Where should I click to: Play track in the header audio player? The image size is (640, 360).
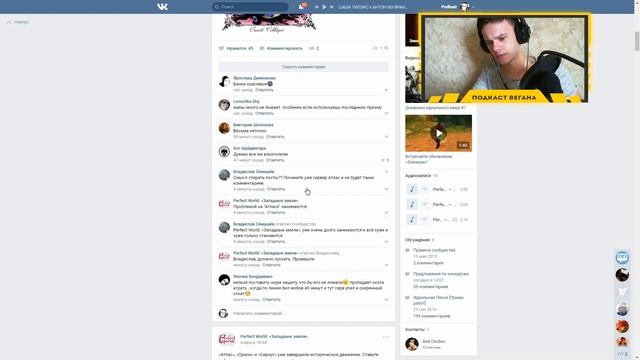[x=324, y=7]
